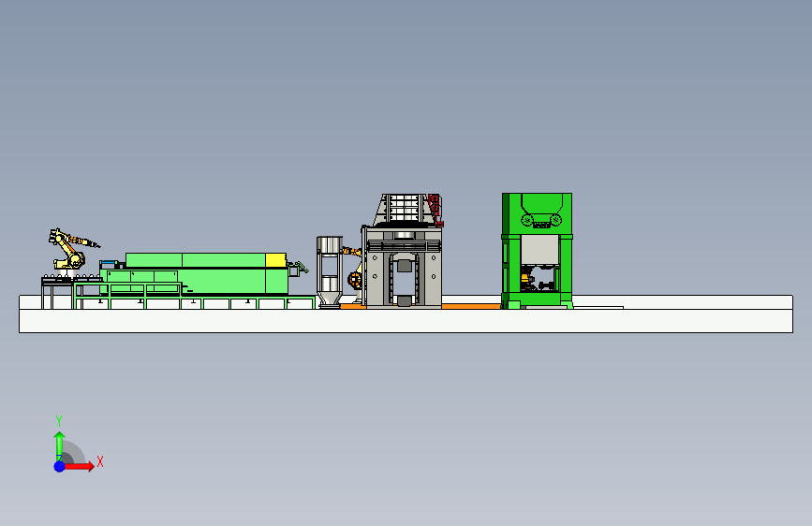
Task: Click the green Y axis arrow of the triad
Action: click(59, 446)
